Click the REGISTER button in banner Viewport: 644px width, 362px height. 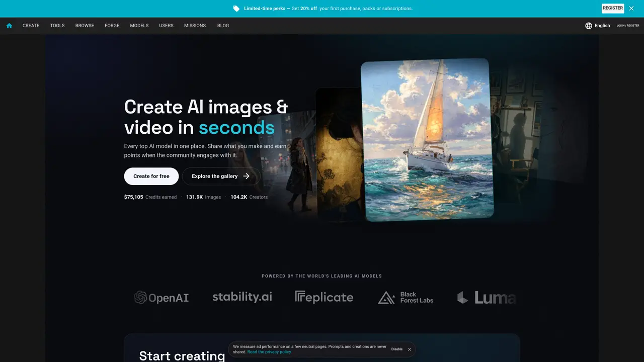point(613,8)
